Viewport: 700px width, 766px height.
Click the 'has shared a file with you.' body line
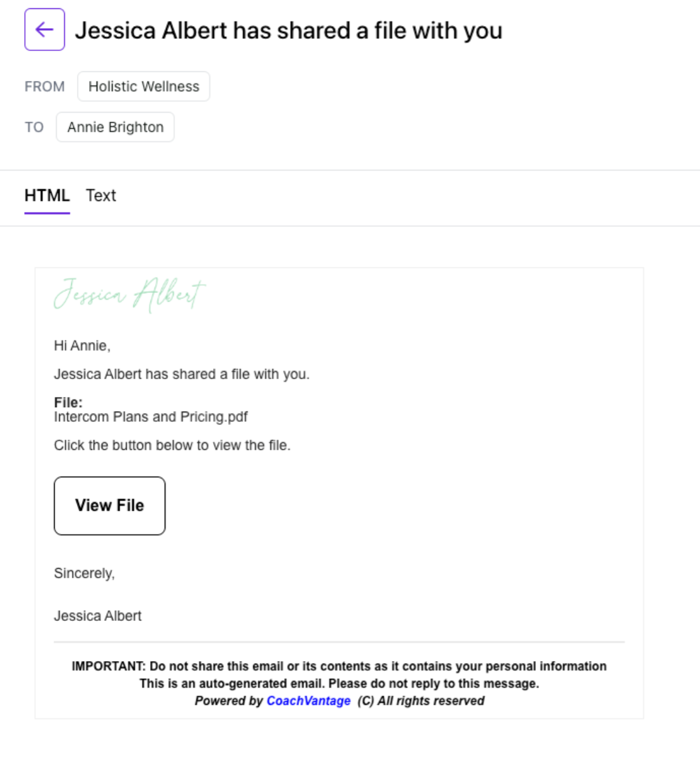[182, 374]
